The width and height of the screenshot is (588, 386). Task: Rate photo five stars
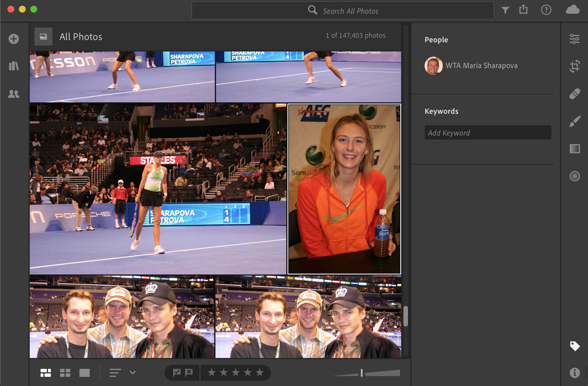[x=260, y=373]
